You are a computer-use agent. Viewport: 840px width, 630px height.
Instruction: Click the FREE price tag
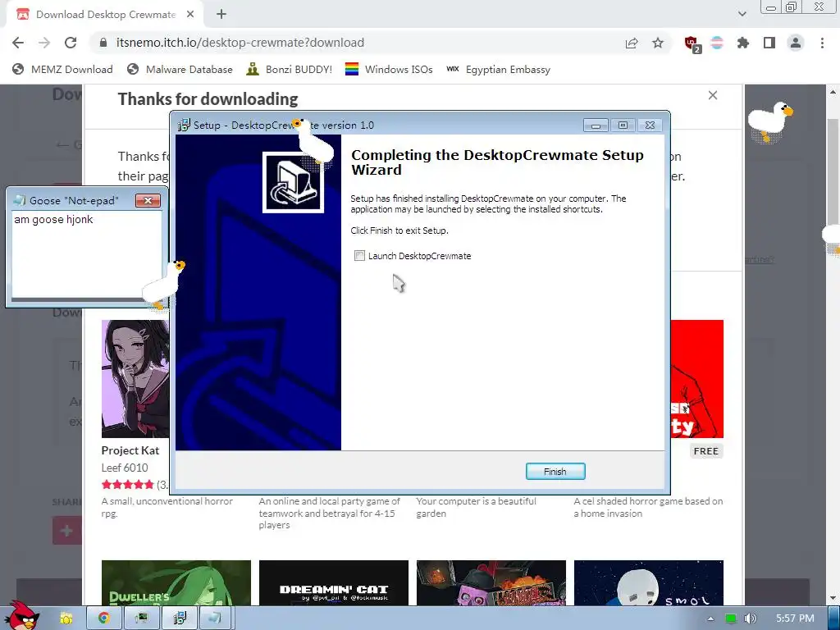pos(706,451)
